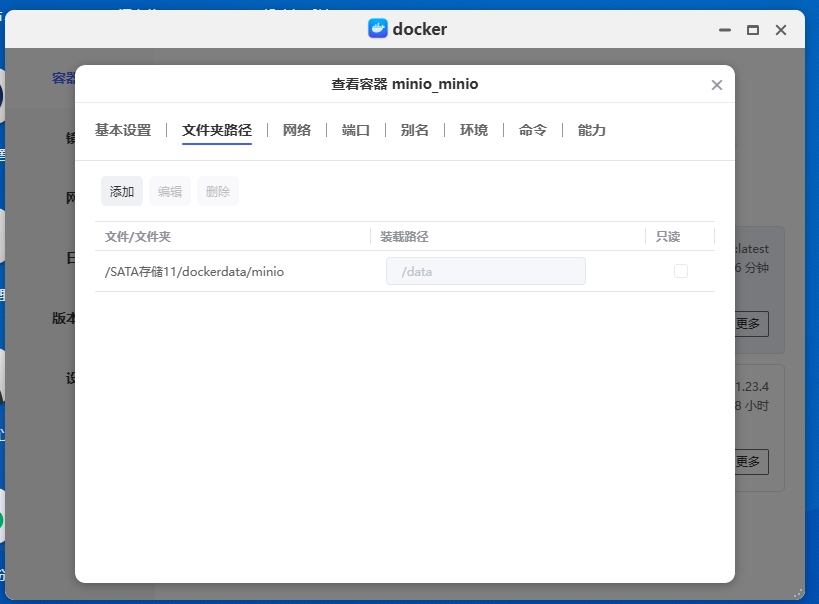Minimize the docker window
Screen dimensions: 819x604
tap(724, 30)
